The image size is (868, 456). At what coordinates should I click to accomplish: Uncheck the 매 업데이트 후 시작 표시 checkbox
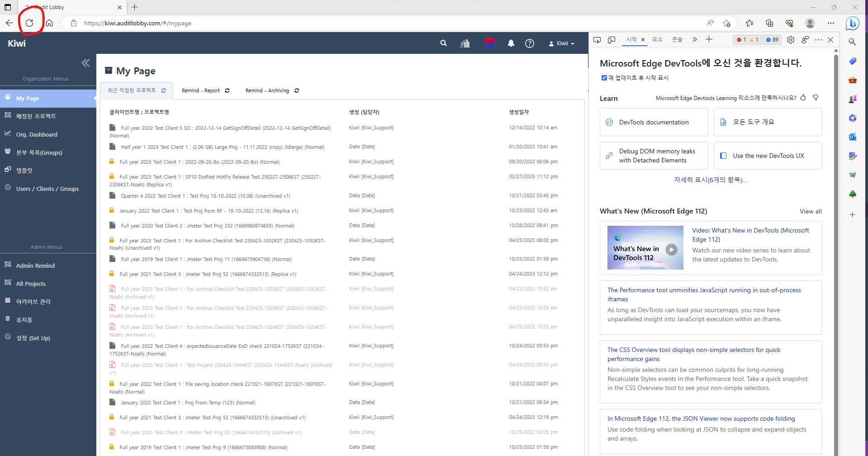(604, 77)
